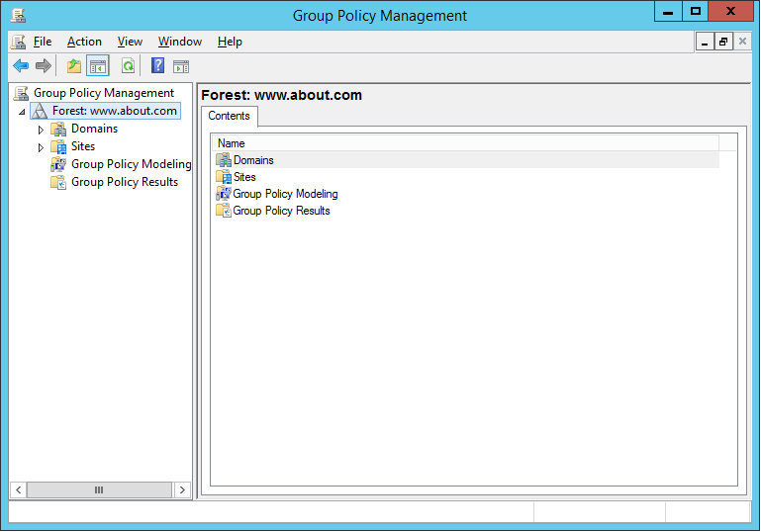Open the Window menu
761x532 pixels.
(179, 42)
